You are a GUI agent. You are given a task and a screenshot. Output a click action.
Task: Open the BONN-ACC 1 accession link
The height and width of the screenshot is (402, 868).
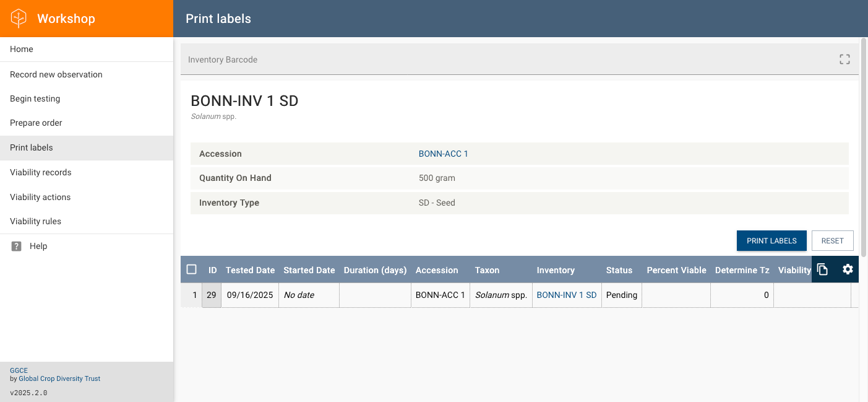(444, 154)
